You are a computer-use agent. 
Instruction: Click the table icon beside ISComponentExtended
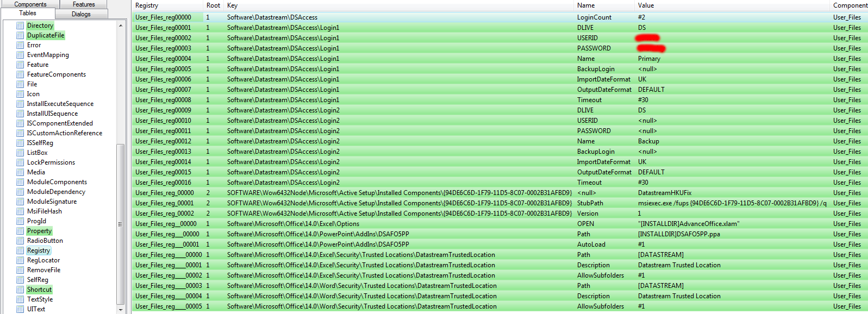click(x=20, y=123)
